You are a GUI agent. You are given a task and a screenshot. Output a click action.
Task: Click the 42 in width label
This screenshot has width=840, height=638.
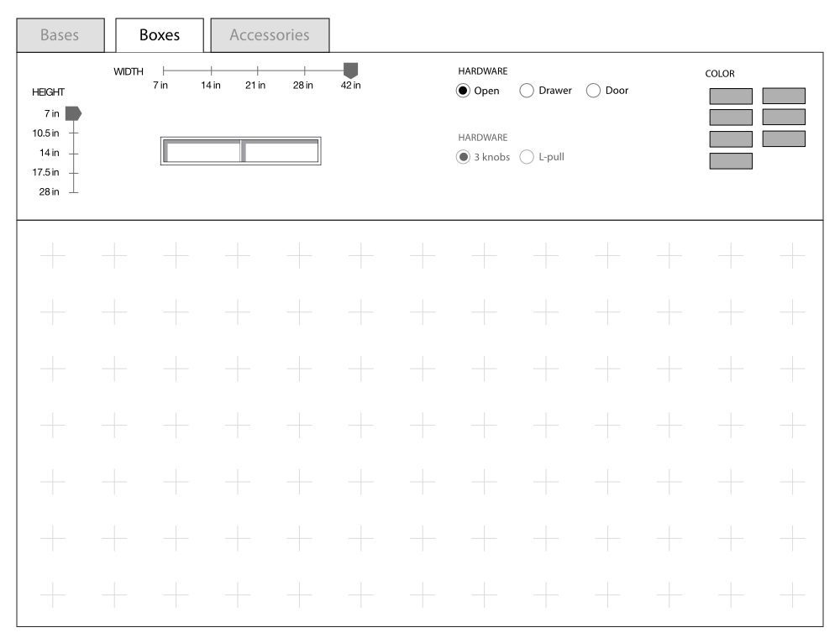(351, 85)
